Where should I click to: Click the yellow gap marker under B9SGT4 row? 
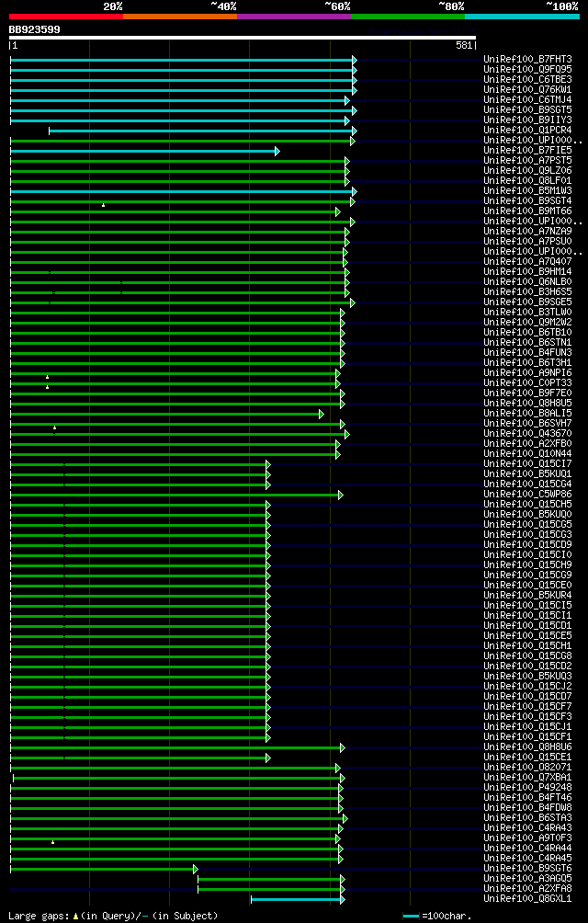click(104, 205)
